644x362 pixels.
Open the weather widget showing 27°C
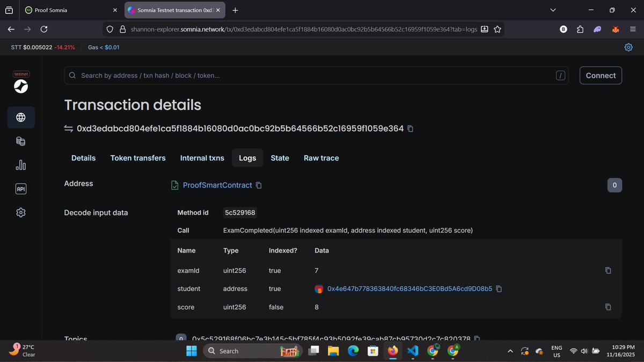pyautogui.click(x=23, y=351)
